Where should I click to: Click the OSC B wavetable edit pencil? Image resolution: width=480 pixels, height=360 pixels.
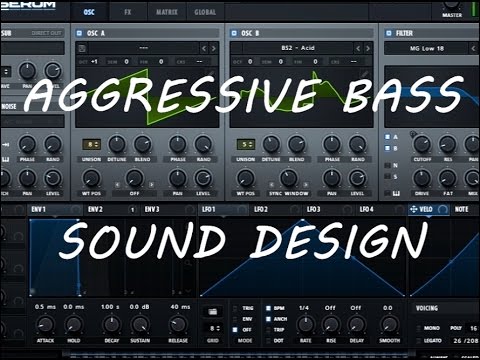364,74
